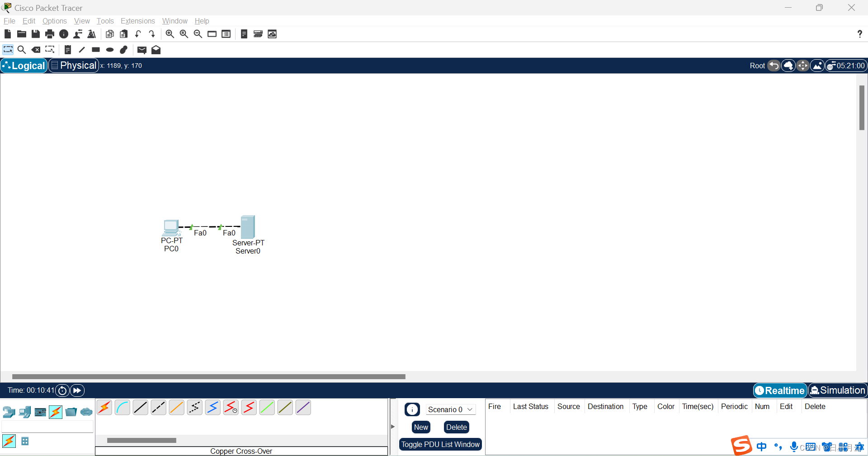
Task: Activate the Delete tool
Action: 36,50
